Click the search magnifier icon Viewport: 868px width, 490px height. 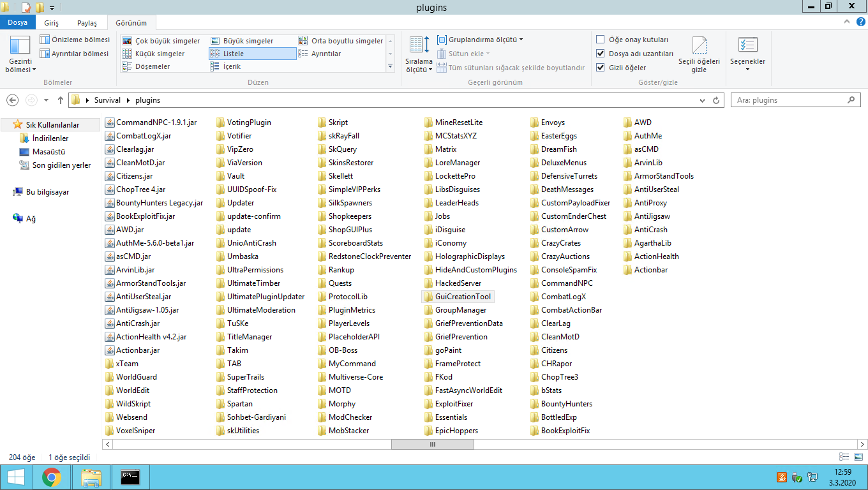[x=851, y=100]
